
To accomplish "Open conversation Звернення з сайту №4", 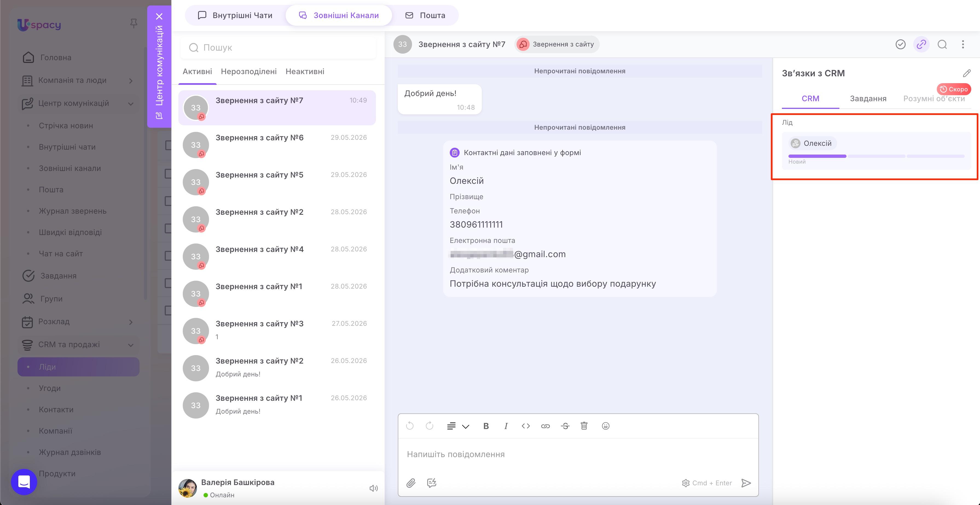I will [x=277, y=256].
